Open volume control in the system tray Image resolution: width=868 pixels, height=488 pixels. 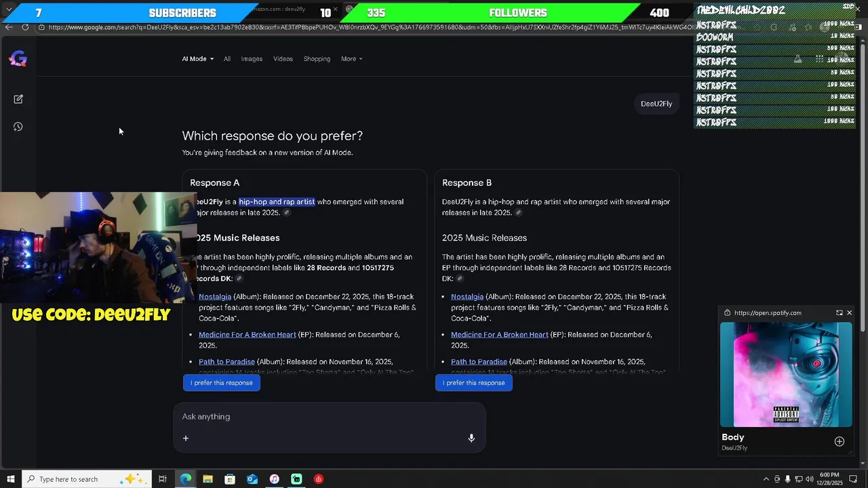pyautogui.click(x=810, y=479)
